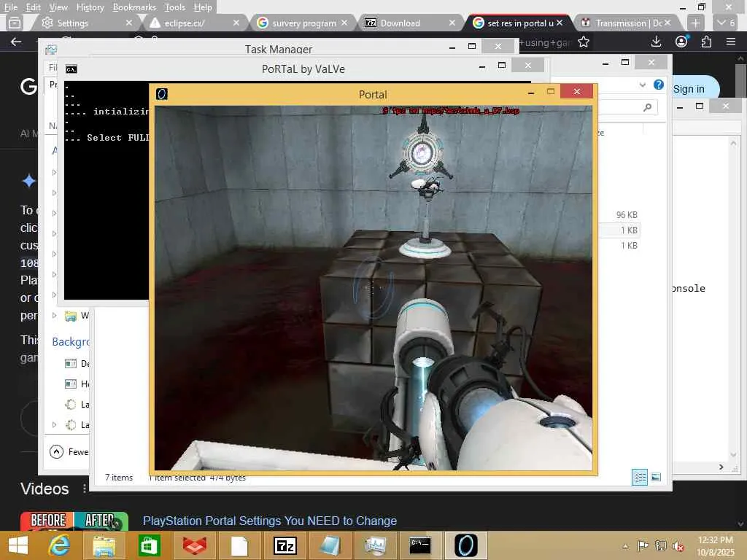747x560 pixels.
Task: Switch to 7-Zip in the taskbar
Action: [285, 545]
